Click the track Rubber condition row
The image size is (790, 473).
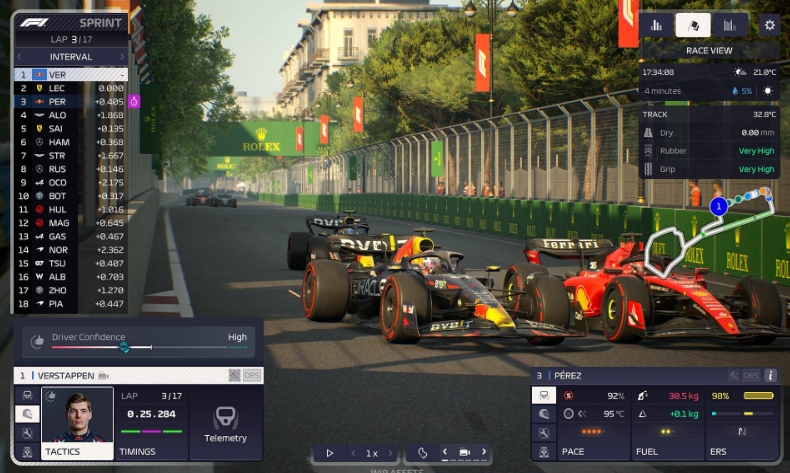coord(709,151)
